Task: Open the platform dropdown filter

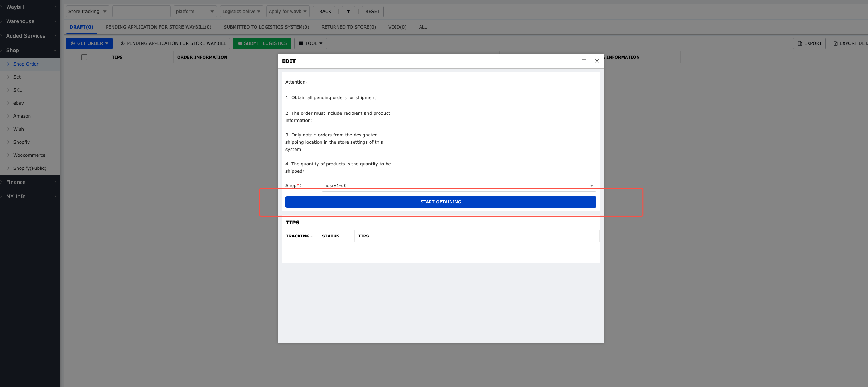Action: (x=195, y=11)
